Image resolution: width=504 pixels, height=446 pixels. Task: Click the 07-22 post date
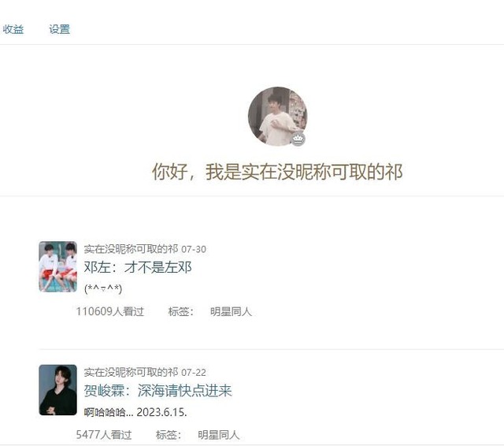194,373
